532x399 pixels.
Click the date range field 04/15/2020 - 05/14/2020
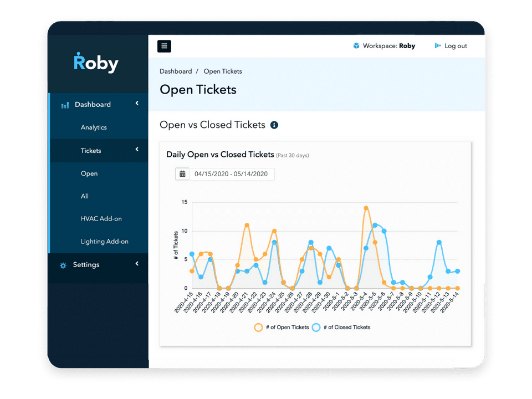pos(232,174)
